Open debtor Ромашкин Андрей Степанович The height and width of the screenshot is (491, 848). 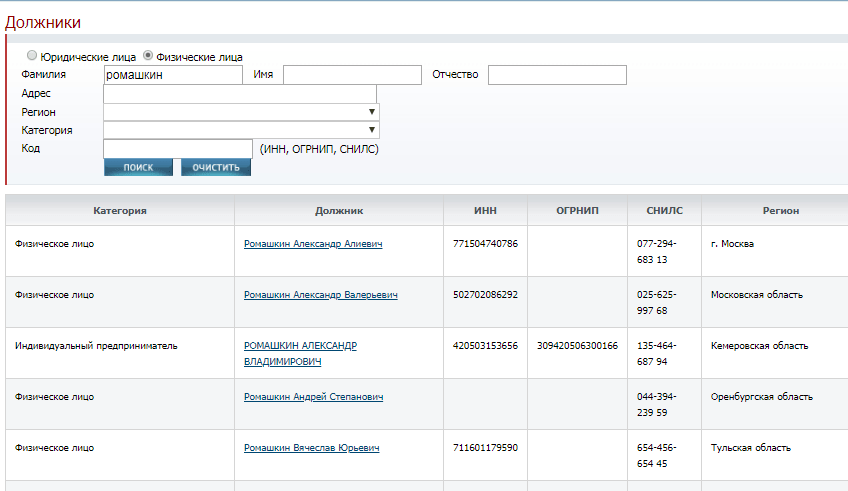tap(313, 397)
